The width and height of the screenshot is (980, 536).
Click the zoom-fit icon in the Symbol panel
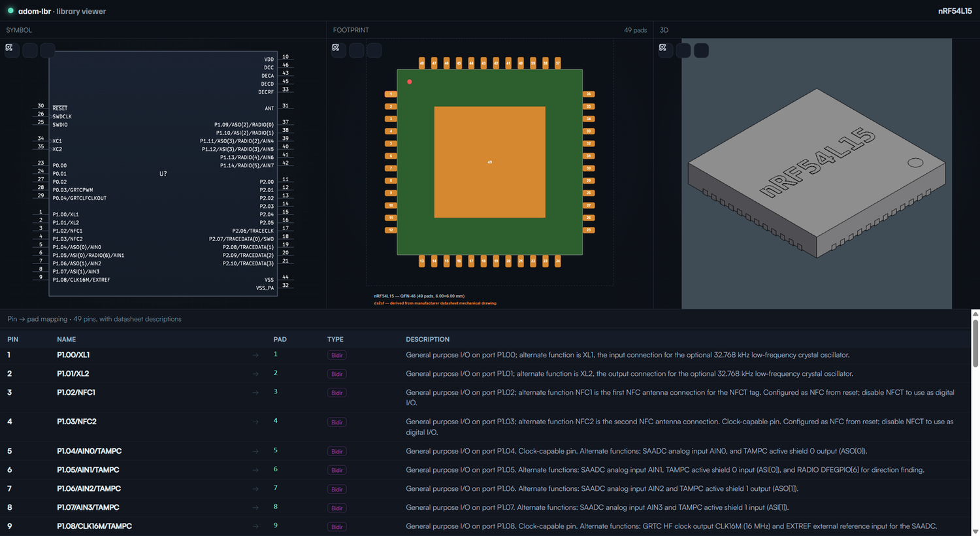[9, 48]
